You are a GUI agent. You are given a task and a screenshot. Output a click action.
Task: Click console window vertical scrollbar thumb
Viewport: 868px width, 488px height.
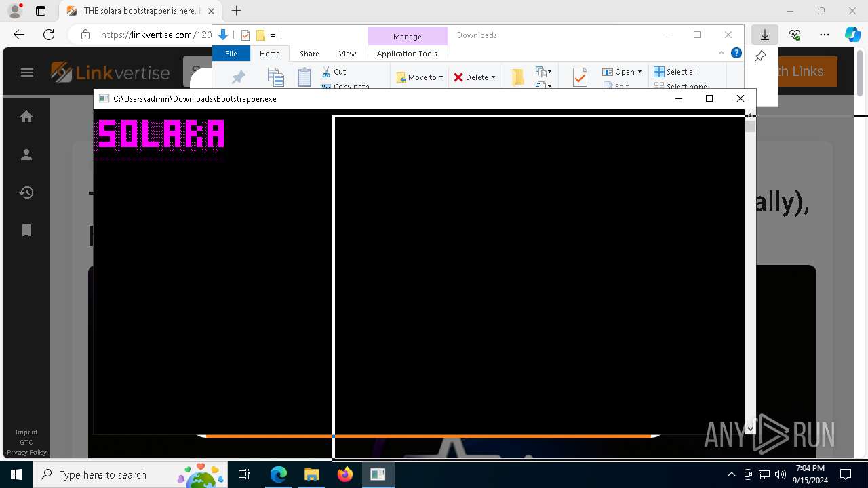coord(750,125)
